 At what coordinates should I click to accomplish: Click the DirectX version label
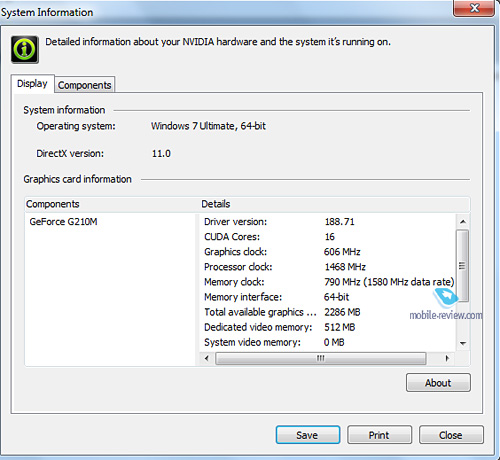(70, 154)
